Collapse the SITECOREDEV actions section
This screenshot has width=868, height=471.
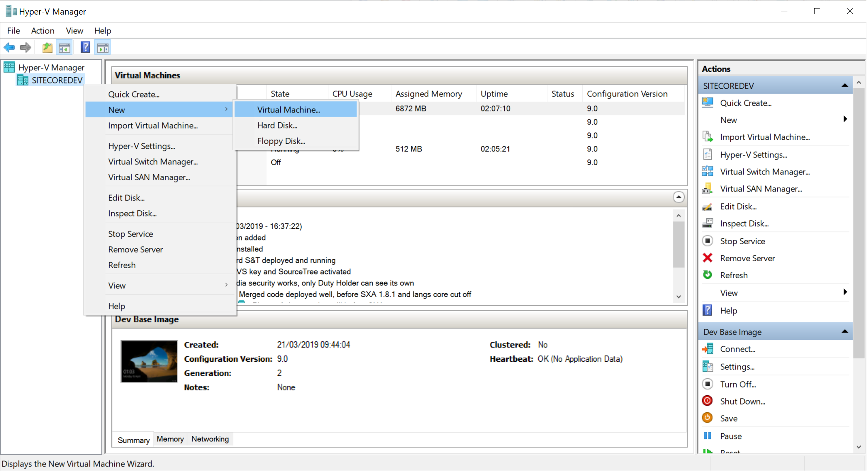[845, 85]
